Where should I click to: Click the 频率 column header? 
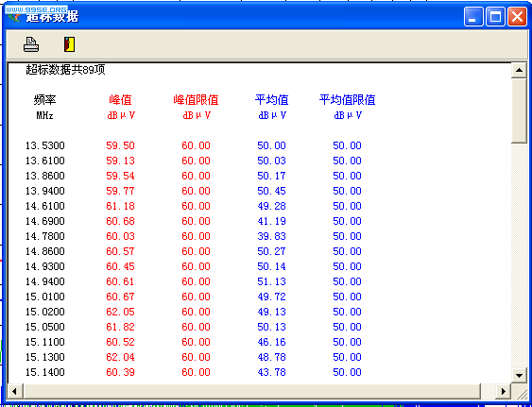(44, 100)
